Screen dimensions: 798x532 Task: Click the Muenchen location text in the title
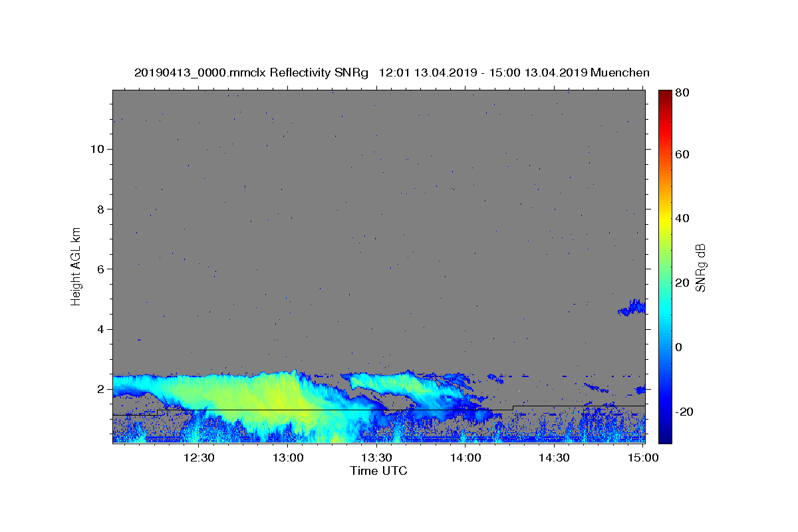pos(620,72)
